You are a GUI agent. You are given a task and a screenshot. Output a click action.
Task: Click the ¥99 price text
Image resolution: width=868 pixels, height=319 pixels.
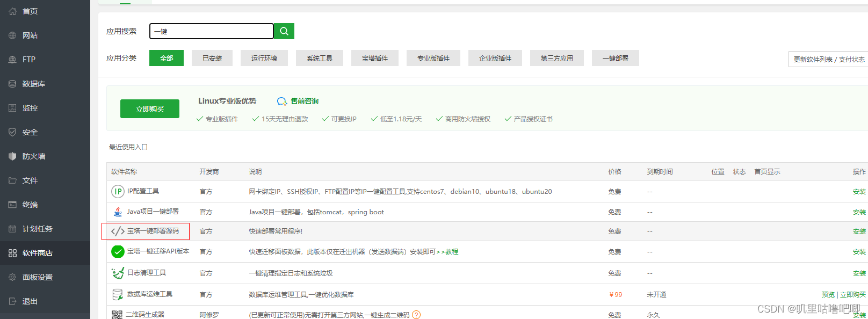point(616,295)
